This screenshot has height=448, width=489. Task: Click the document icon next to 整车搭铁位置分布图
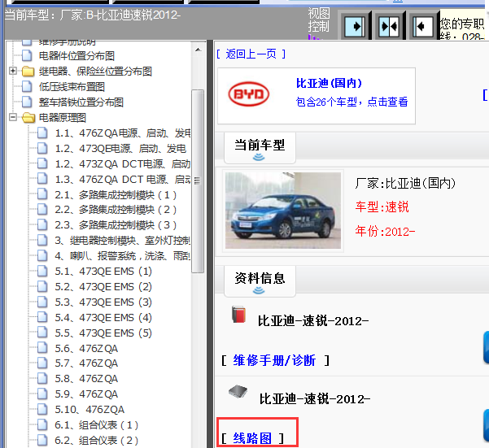point(27,102)
